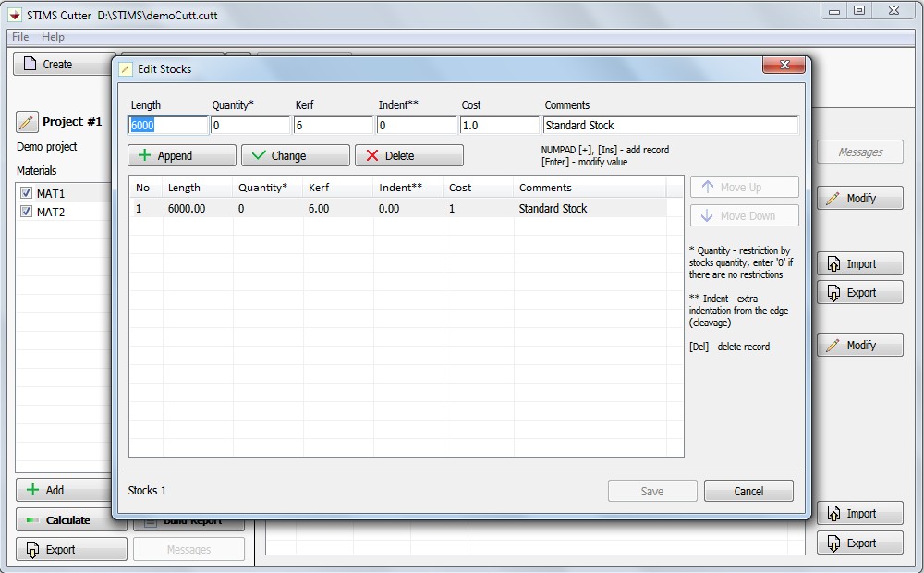
Task: Open the Messages button on the right
Action: [859, 152]
